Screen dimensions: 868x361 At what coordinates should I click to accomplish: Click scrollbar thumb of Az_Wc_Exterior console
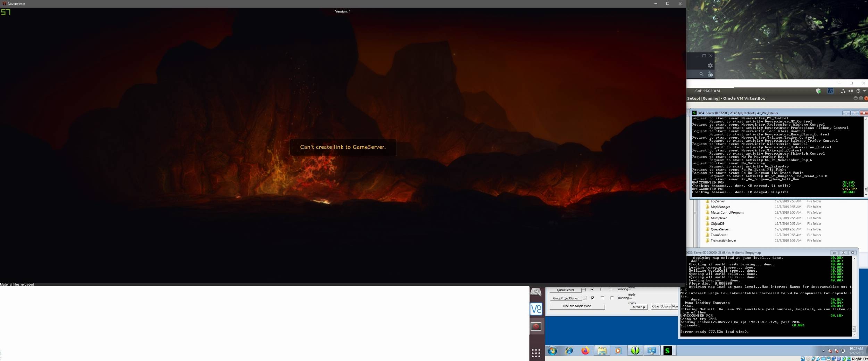tap(866, 189)
